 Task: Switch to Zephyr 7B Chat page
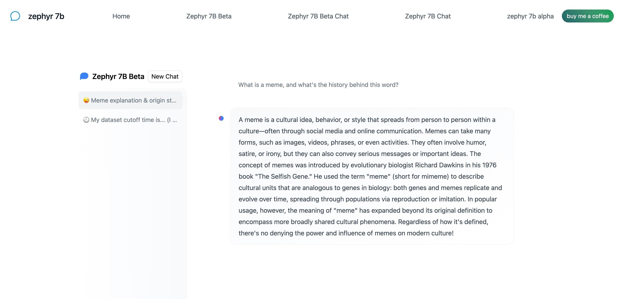coord(427,16)
